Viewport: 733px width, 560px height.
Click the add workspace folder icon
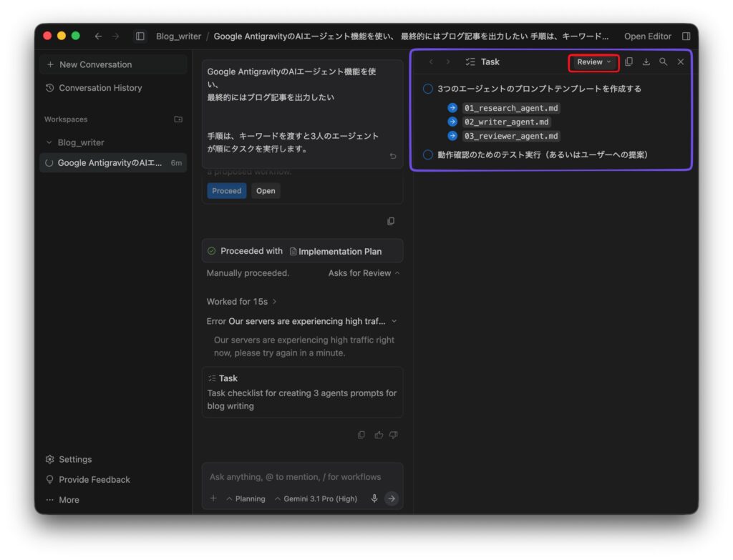[178, 119]
